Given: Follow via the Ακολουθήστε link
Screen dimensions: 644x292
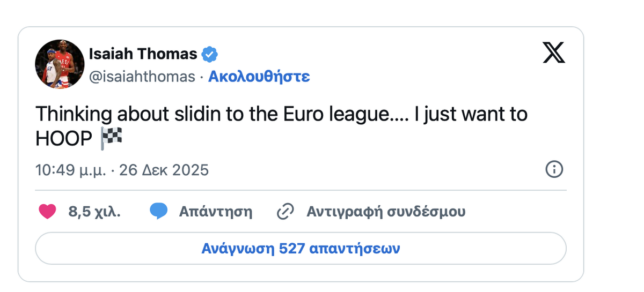Looking at the screenshot, I should (x=259, y=77).
